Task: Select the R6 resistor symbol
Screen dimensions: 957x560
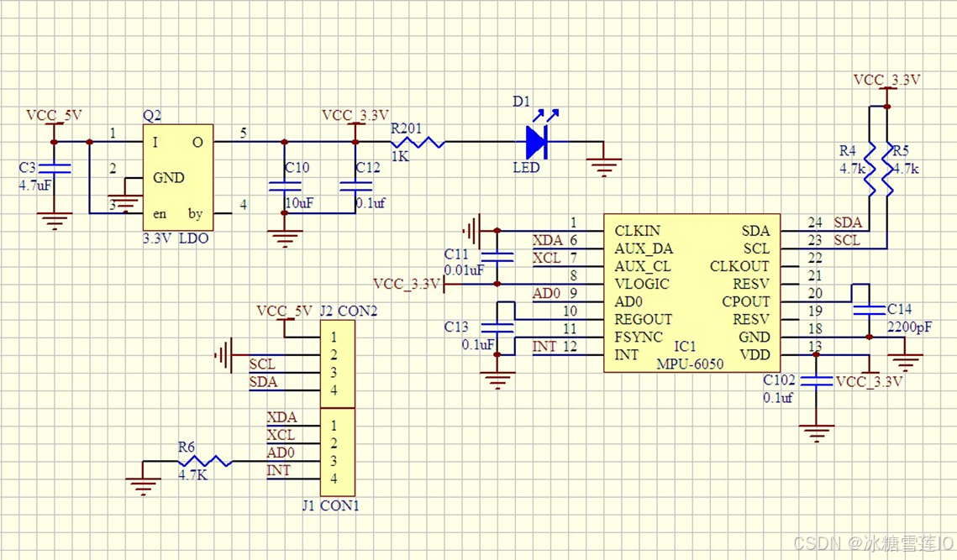Action: click(x=205, y=461)
